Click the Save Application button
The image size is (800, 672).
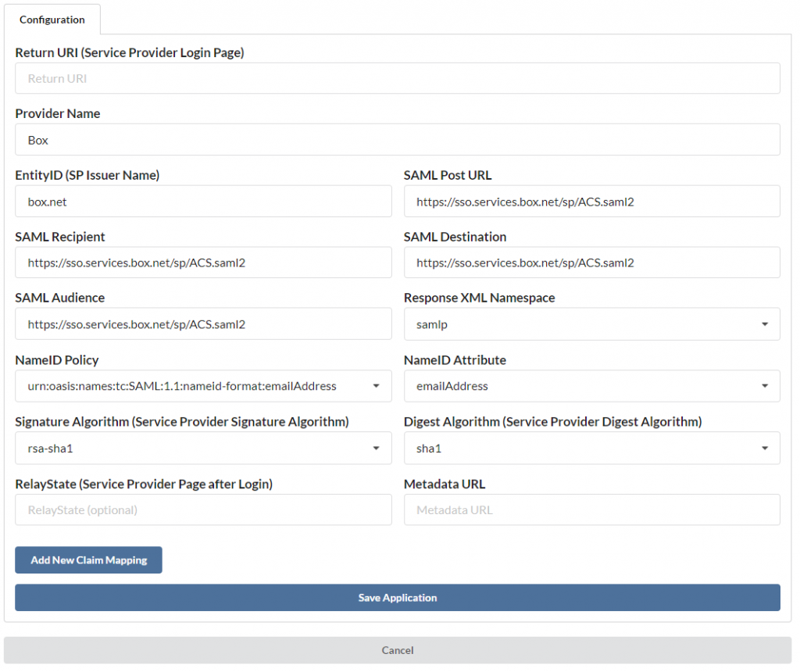point(398,598)
